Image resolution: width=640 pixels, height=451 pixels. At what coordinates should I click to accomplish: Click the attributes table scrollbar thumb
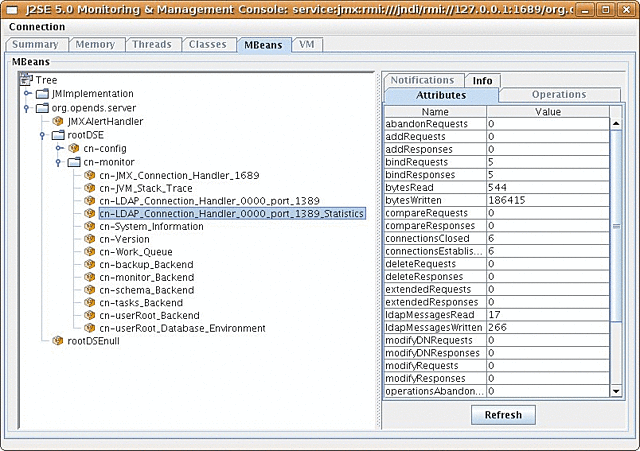[616, 226]
